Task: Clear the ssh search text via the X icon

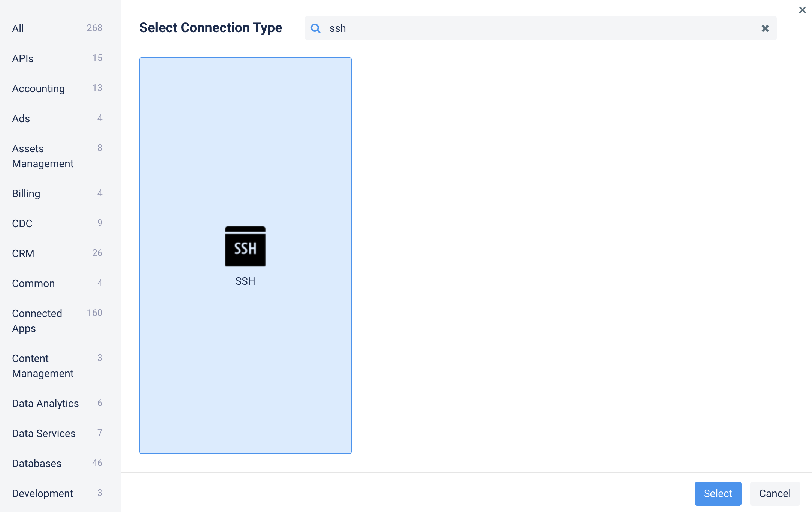Action: (x=765, y=28)
